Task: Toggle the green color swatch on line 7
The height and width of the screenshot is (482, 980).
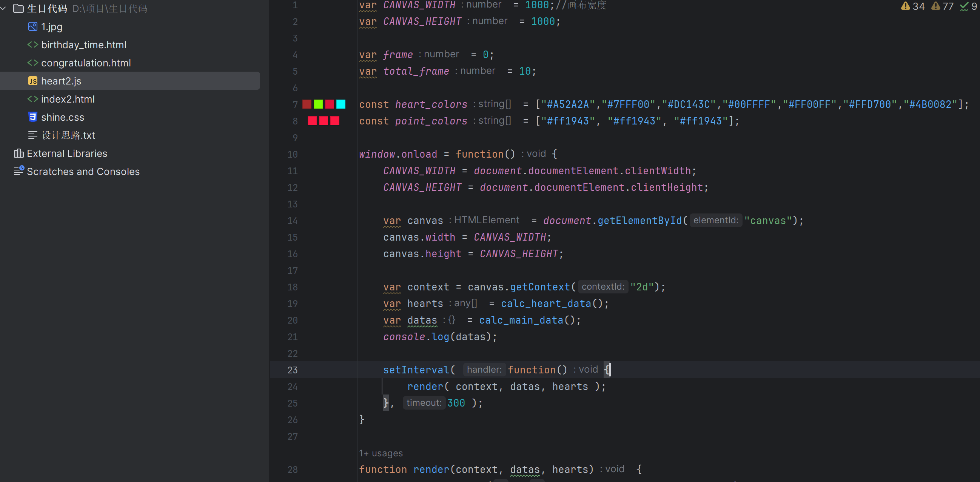Action: click(318, 104)
